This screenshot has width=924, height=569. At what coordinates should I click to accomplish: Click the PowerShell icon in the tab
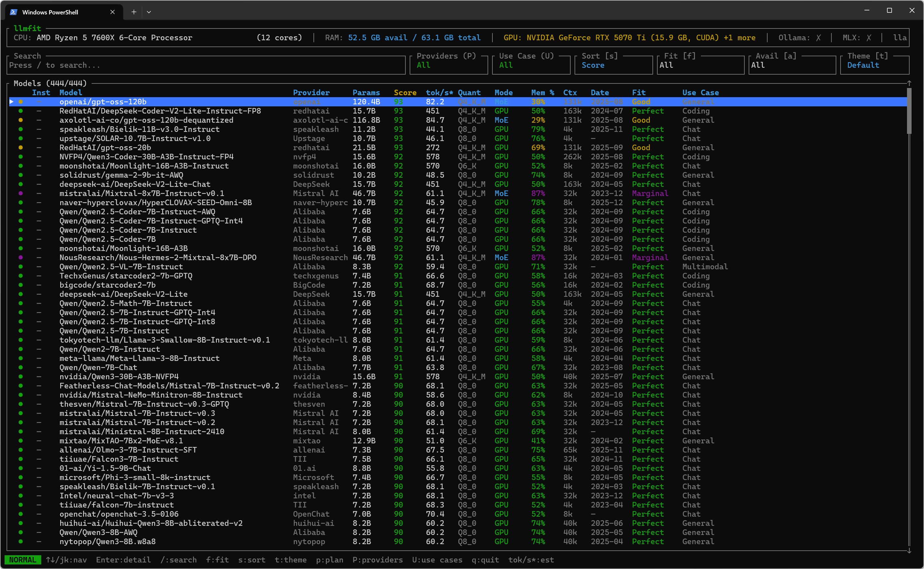click(x=13, y=12)
